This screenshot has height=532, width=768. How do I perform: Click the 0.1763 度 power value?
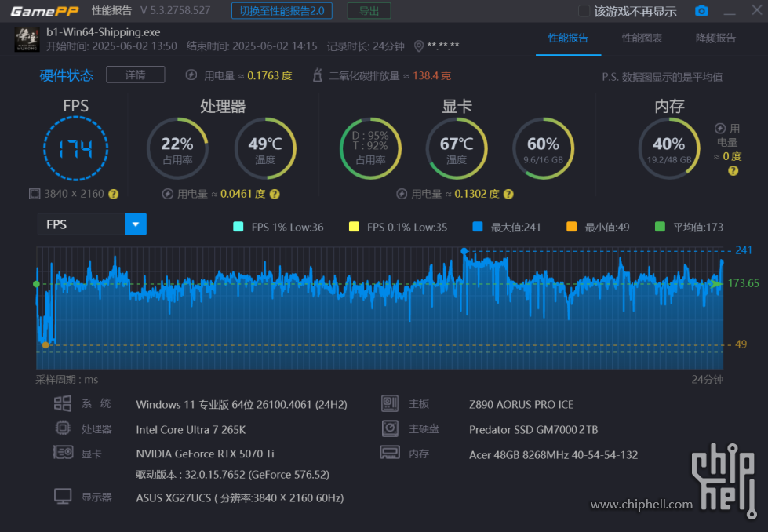point(270,76)
